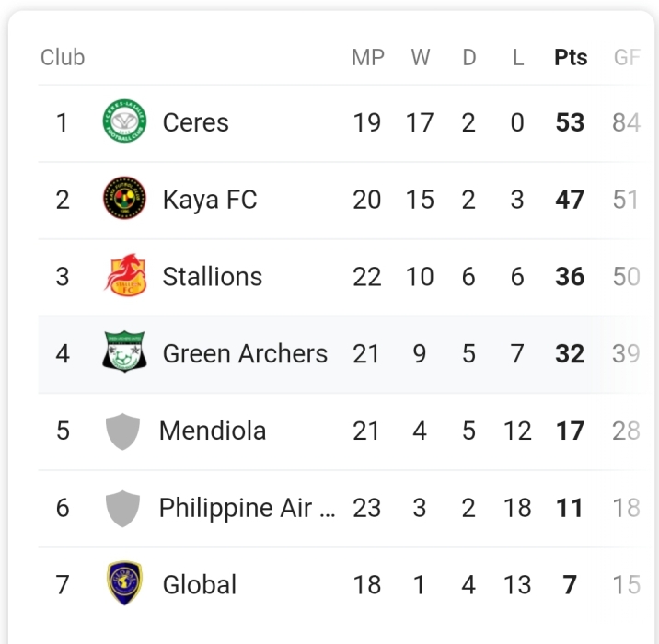The height and width of the screenshot is (644, 659).
Task: Select the Mendiola team name
Action: tap(212, 431)
